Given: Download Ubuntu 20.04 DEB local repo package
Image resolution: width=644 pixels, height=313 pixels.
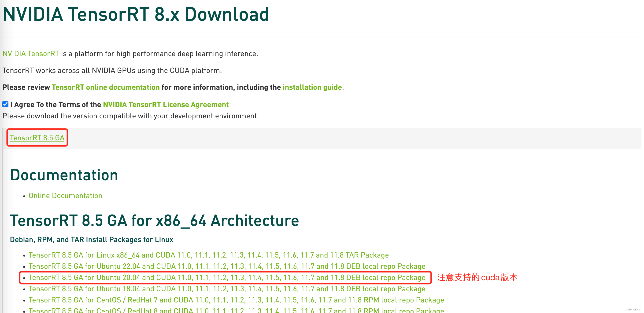Looking at the screenshot, I should (x=227, y=277).
